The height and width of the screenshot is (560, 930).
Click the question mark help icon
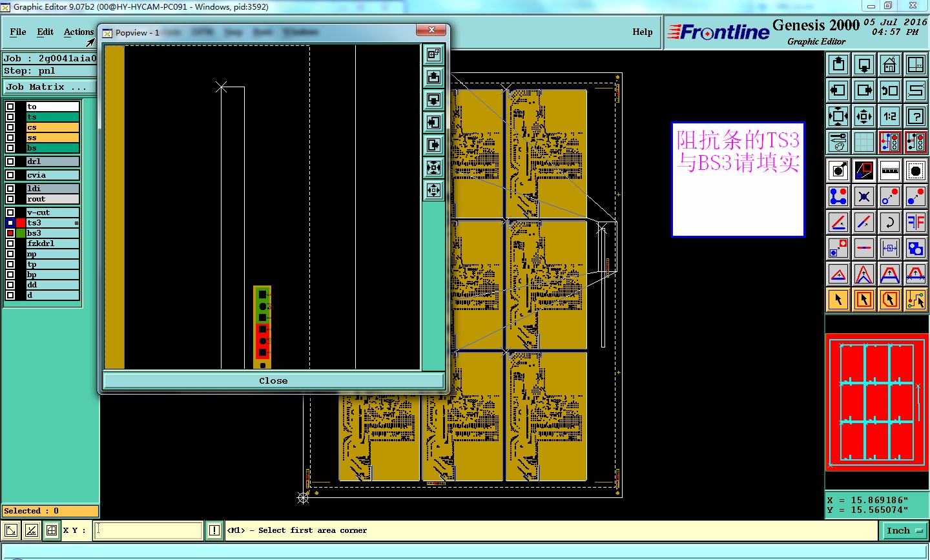pos(915,116)
